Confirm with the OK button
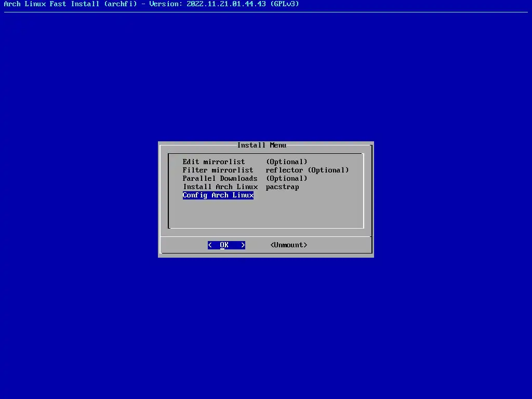The width and height of the screenshot is (532, 399). pos(227,245)
